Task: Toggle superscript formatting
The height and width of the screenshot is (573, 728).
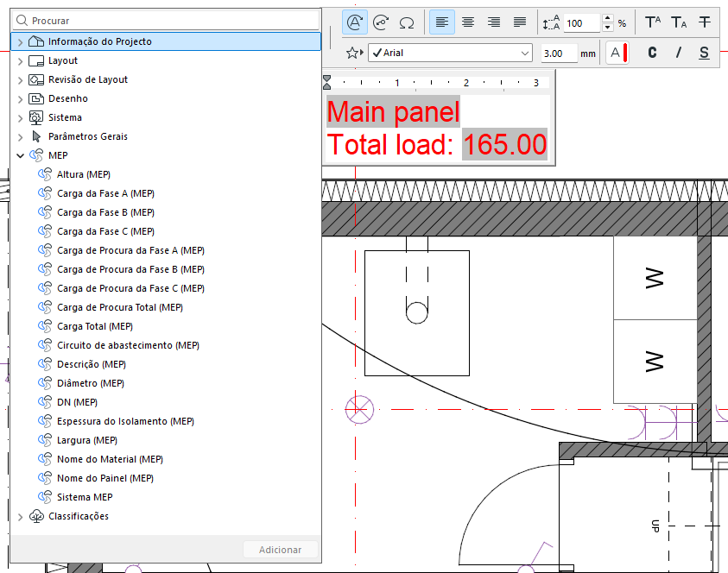Action: tap(653, 22)
